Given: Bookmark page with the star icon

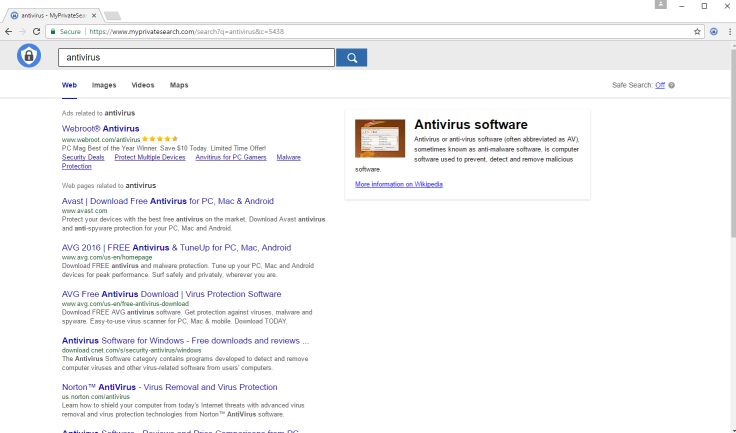Looking at the screenshot, I should click(697, 31).
